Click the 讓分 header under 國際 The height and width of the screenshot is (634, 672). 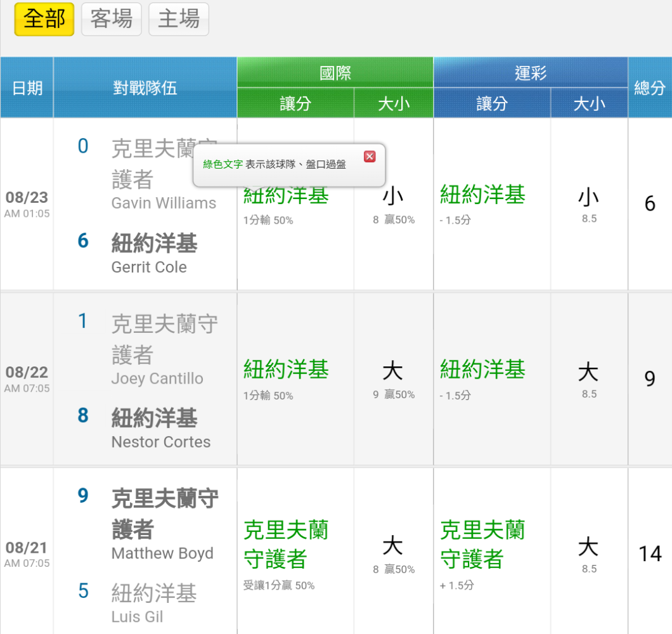tap(295, 103)
